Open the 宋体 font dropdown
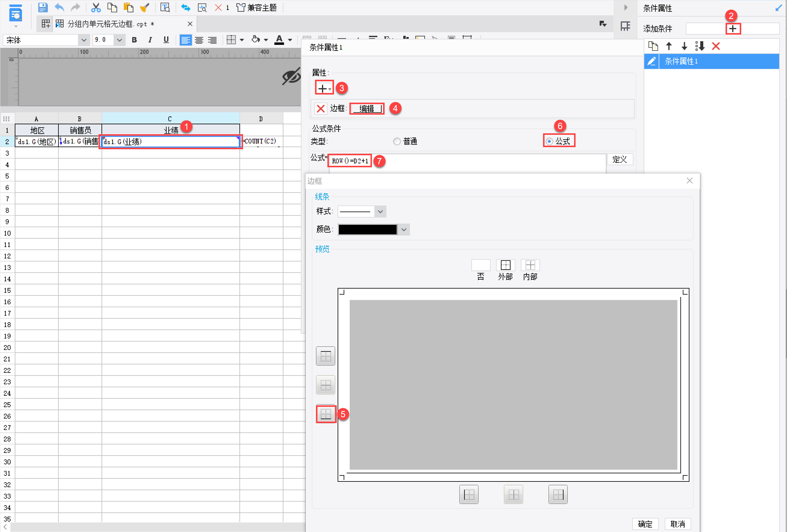 click(x=84, y=40)
